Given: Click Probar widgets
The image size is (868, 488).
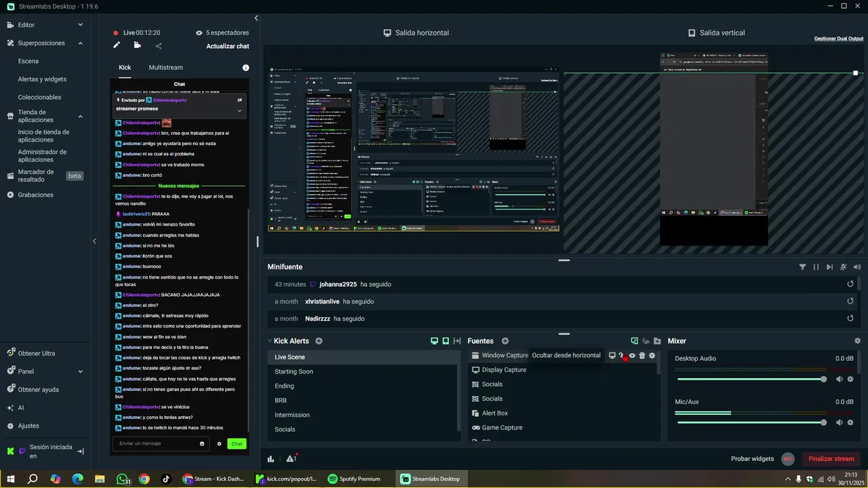Looking at the screenshot, I should pyautogui.click(x=752, y=459).
